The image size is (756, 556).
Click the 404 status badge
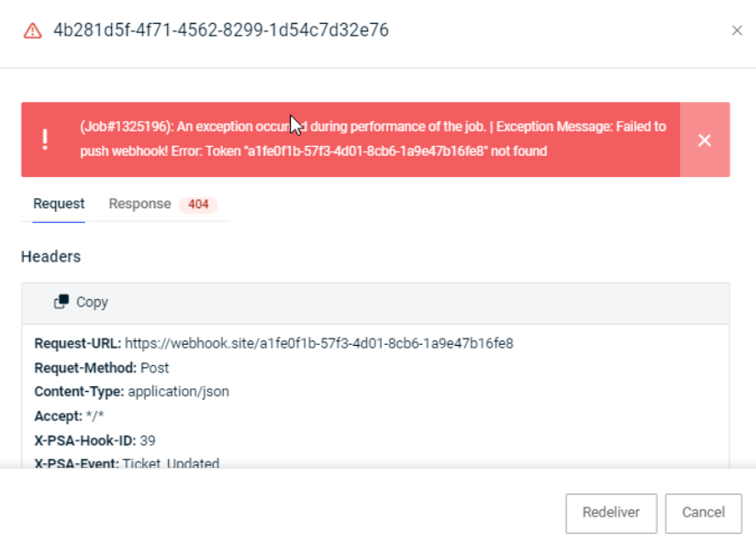[x=198, y=205]
